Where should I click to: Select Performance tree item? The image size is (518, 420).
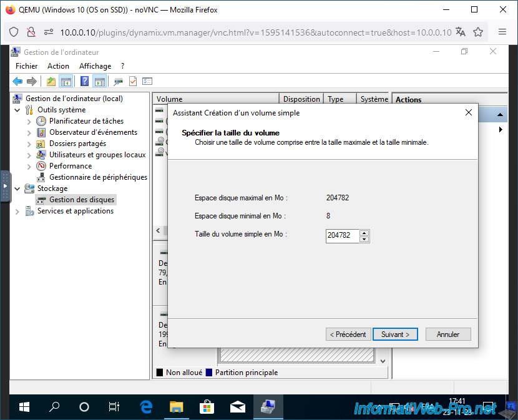(71, 166)
